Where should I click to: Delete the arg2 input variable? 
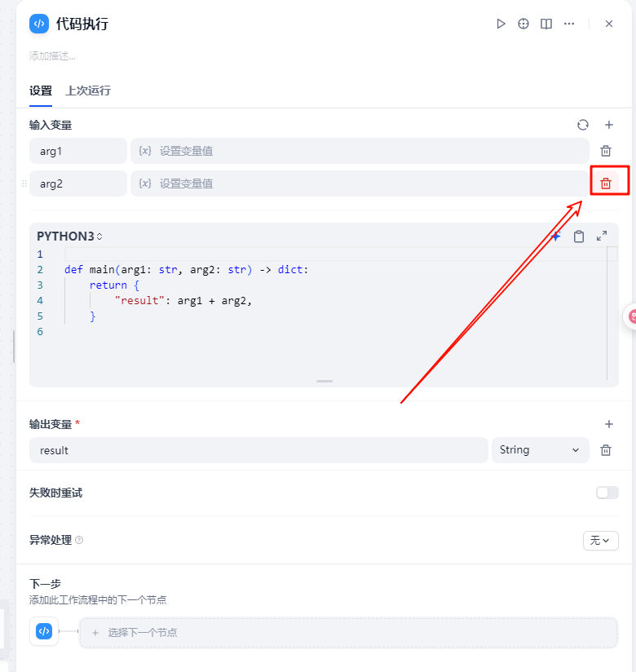[x=606, y=183]
